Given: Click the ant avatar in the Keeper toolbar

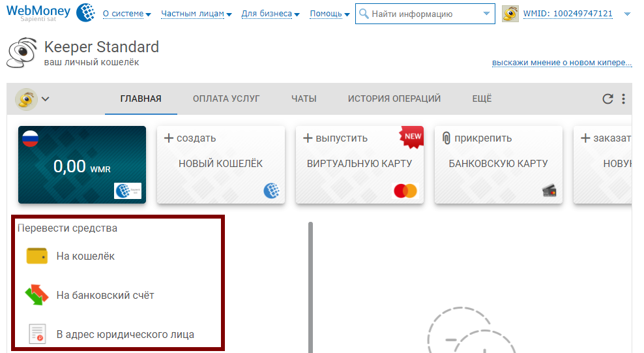Looking at the screenshot, I should pyautogui.click(x=26, y=99).
